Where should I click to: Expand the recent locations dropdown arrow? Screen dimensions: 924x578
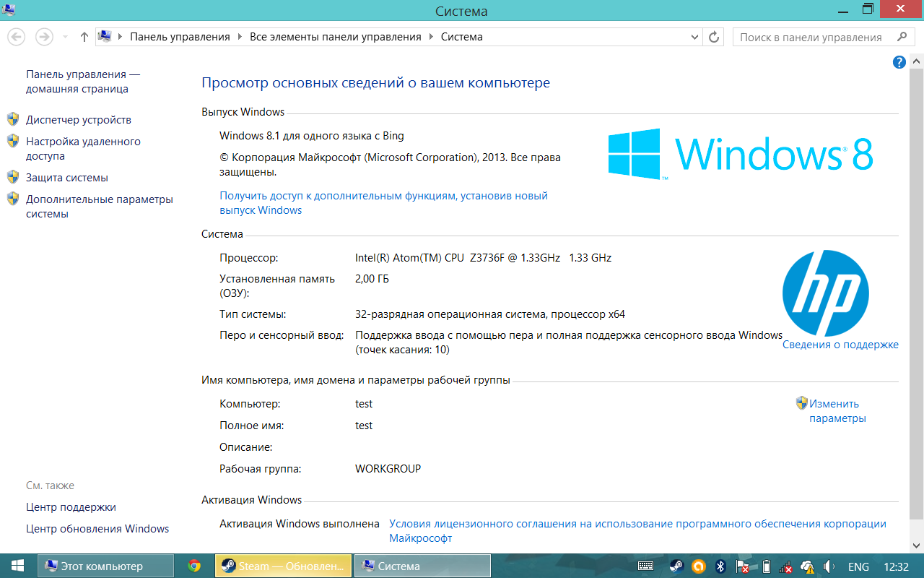pos(66,37)
